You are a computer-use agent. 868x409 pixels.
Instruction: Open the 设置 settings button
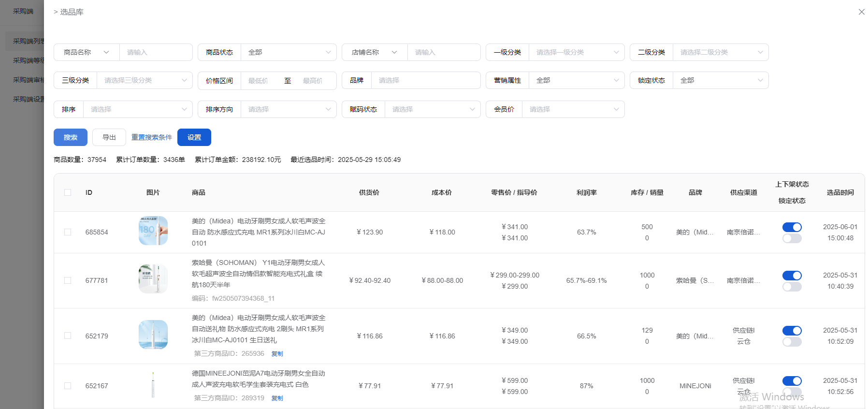194,137
